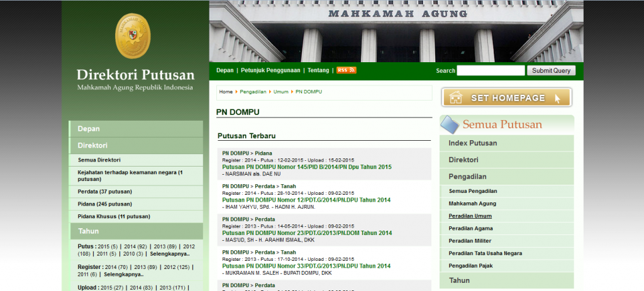Open Semua Pengadilan link

click(473, 191)
